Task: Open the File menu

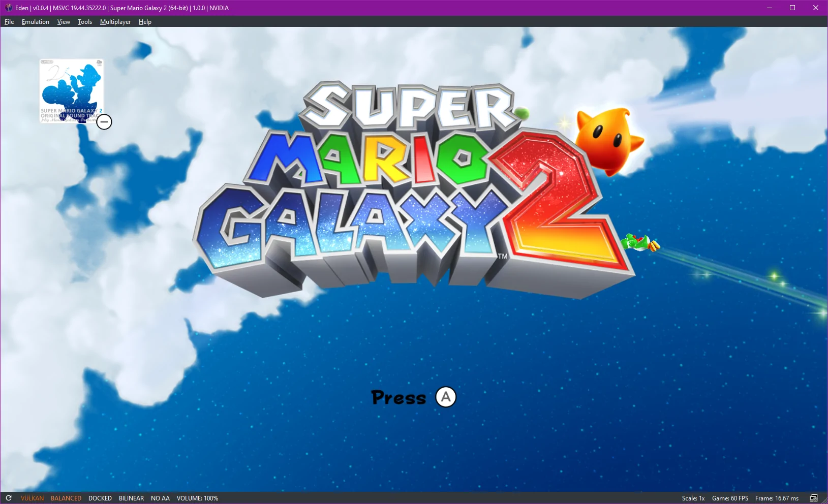Action: click(9, 22)
